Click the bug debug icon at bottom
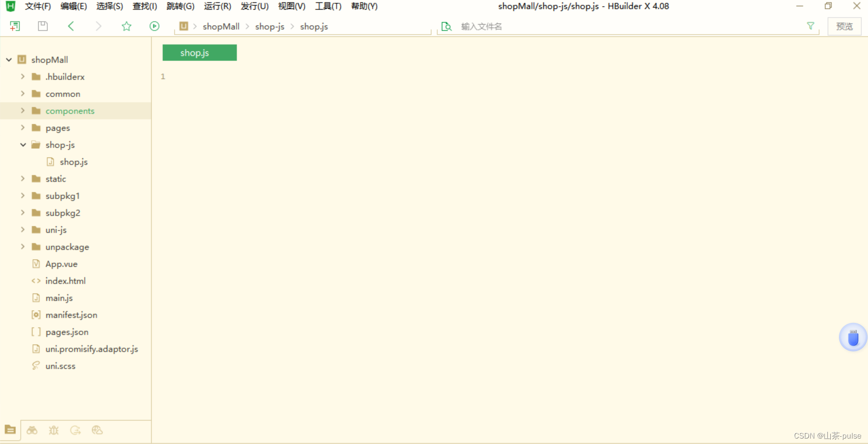The image size is (868, 444). click(54, 430)
